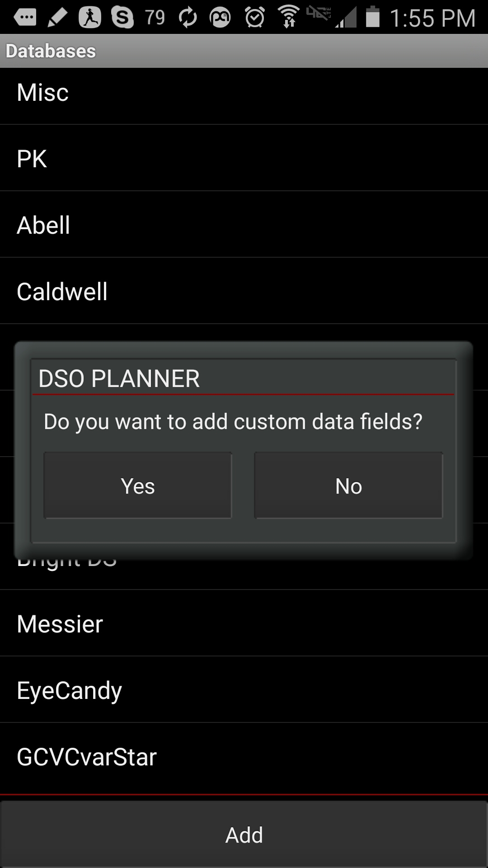This screenshot has width=488, height=868.
Task: Tap the Wi-Fi signal icon
Action: coord(289,16)
